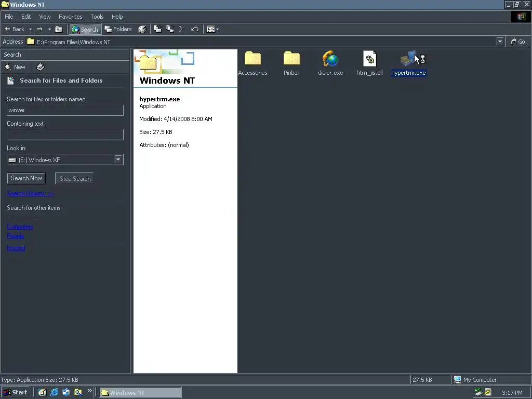Select the dialer.exe file icon
Image resolution: width=532 pixels, height=399 pixels.
click(330, 63)
